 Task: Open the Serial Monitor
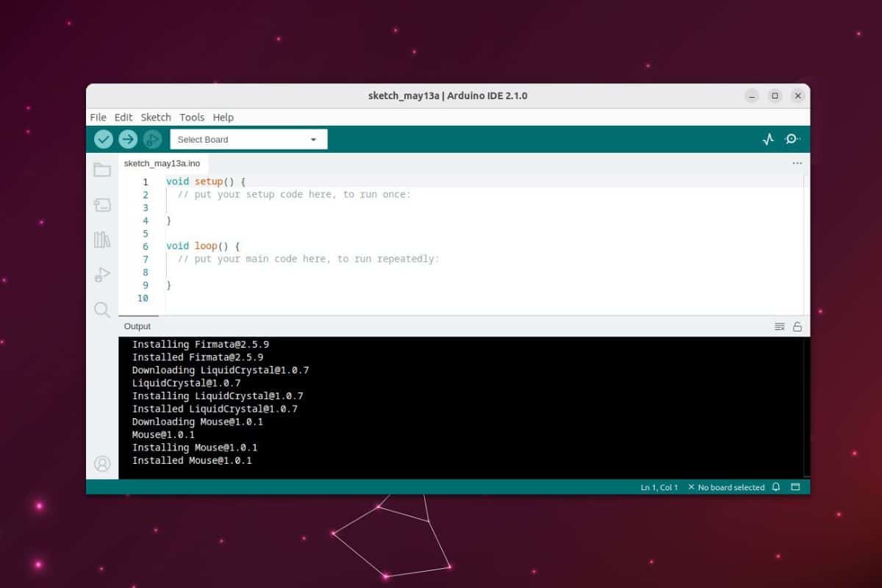tap(792, 139)
